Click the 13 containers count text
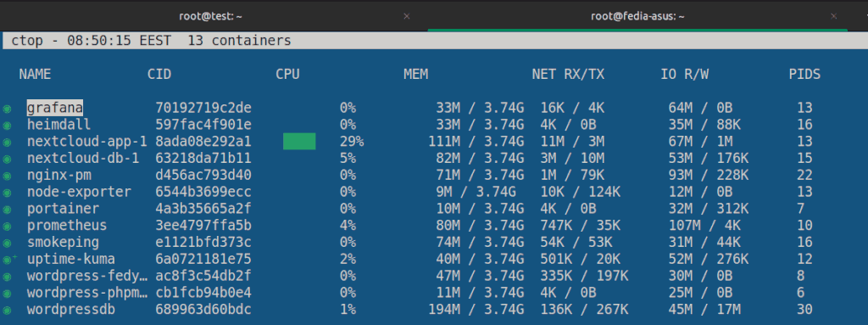The height and width of the screenshot is (325, 868). point(239,41)
